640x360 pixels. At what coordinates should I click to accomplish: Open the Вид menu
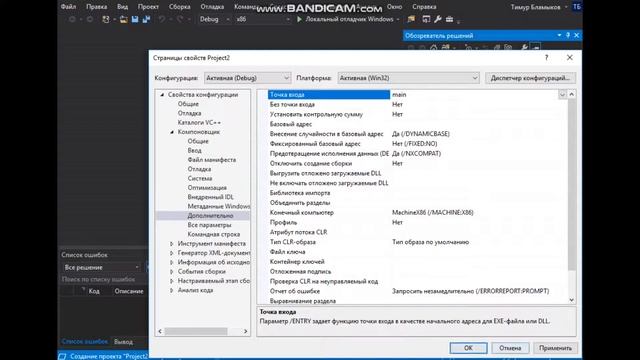coord(122,7)
